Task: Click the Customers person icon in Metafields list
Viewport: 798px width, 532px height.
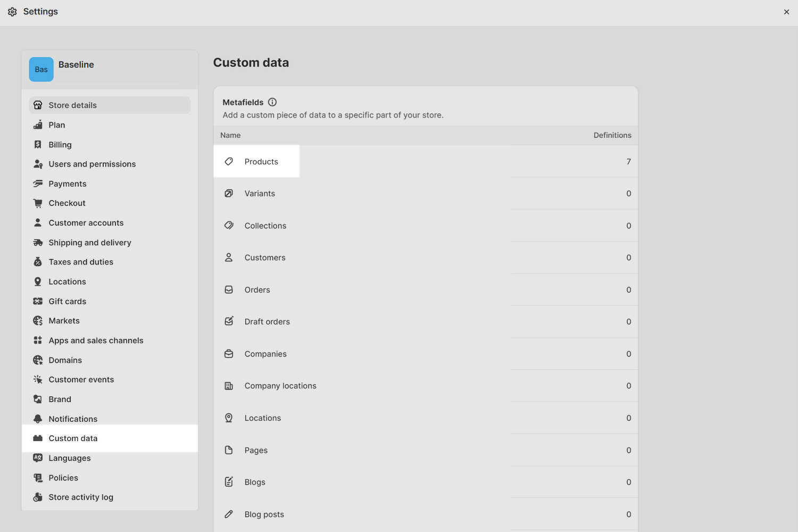Action: tap(229, 257)
